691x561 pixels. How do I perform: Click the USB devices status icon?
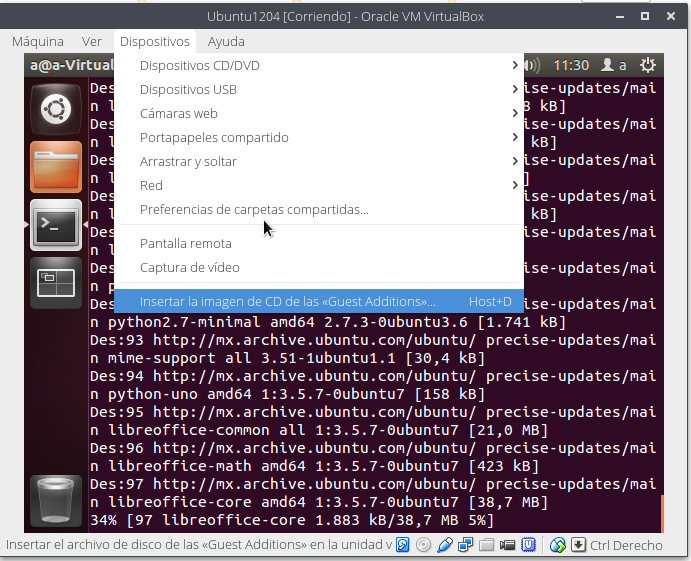(x=445, y=545)
